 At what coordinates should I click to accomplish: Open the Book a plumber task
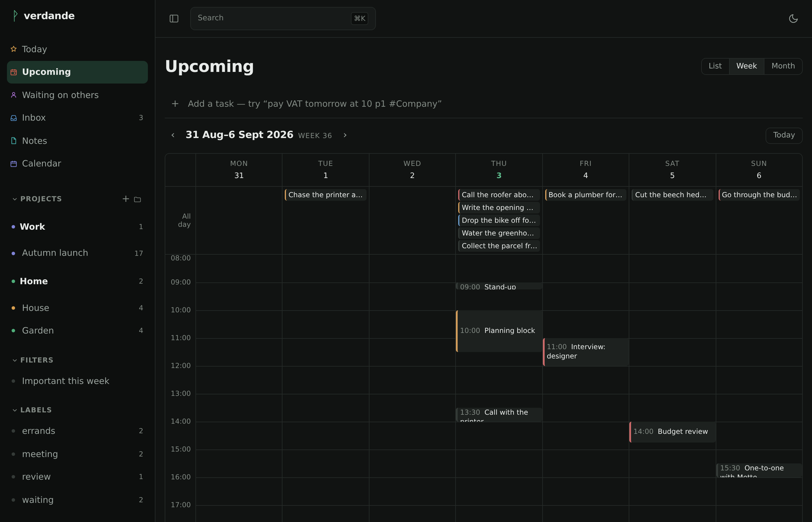[586, 195]
